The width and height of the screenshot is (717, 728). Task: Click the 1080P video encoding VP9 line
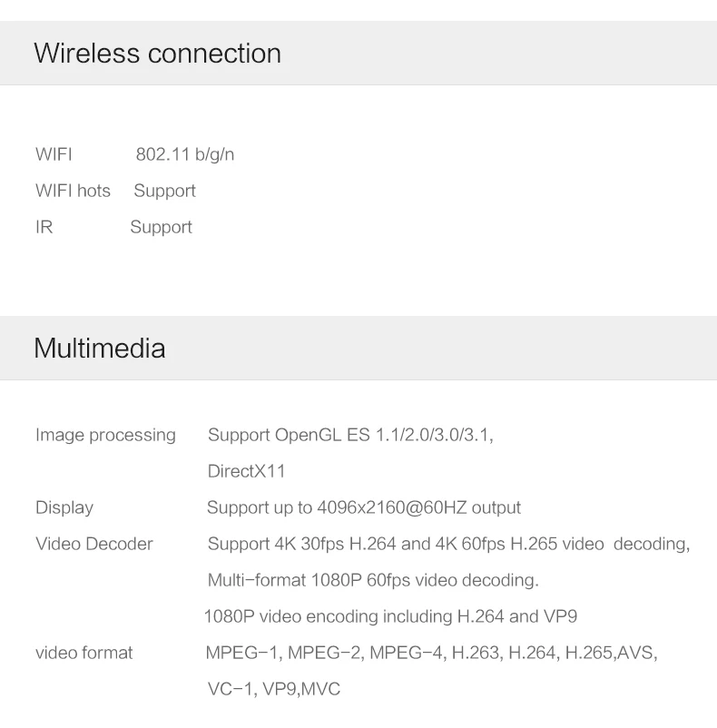click(390, 616)
